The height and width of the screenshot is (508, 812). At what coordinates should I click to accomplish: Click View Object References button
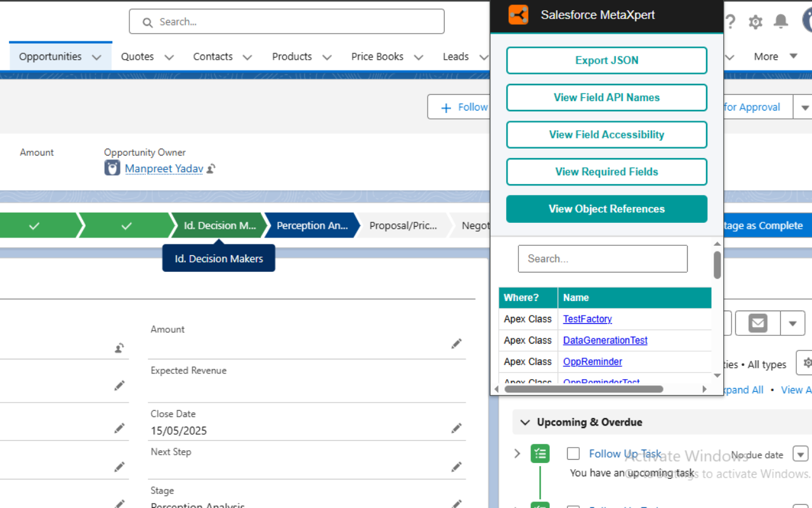tap(606, 209)
